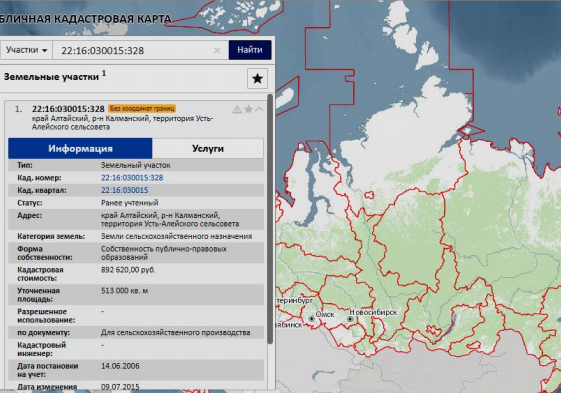
Task: Select the Информация tab
Action: tap(80, 149)
